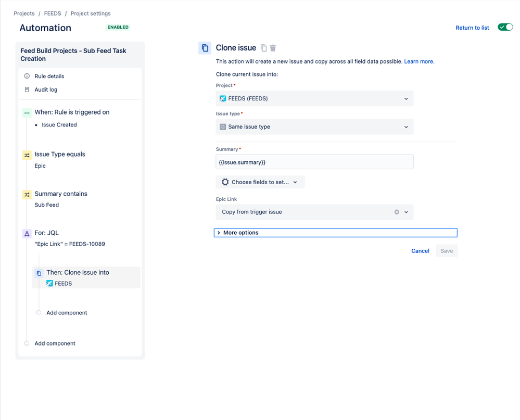The height and width of the screenshot is (420, 520).
Task: Open Audit log
Action: 46,90
